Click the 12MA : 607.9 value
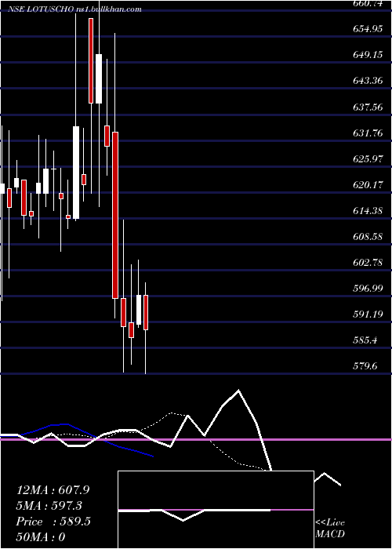Image resolution: width=392 pixels, height=549 pixels. pos(53,490)
